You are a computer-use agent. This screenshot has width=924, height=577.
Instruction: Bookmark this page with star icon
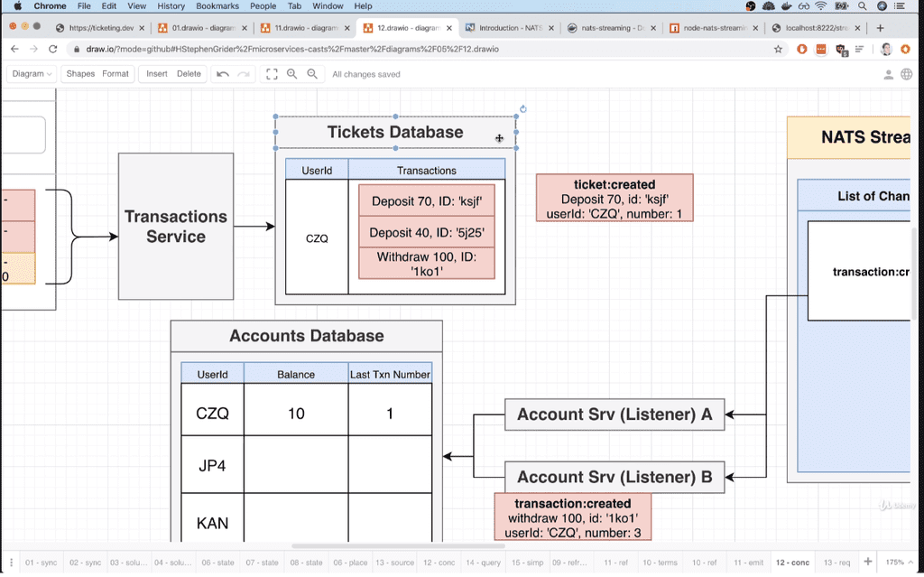pyautogui.click(x=778, y=49)
